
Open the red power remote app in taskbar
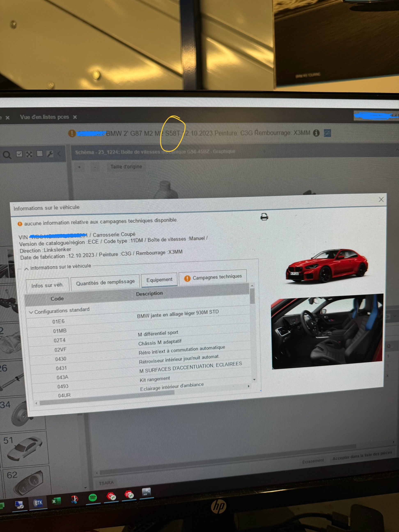(x=111, y=496)
